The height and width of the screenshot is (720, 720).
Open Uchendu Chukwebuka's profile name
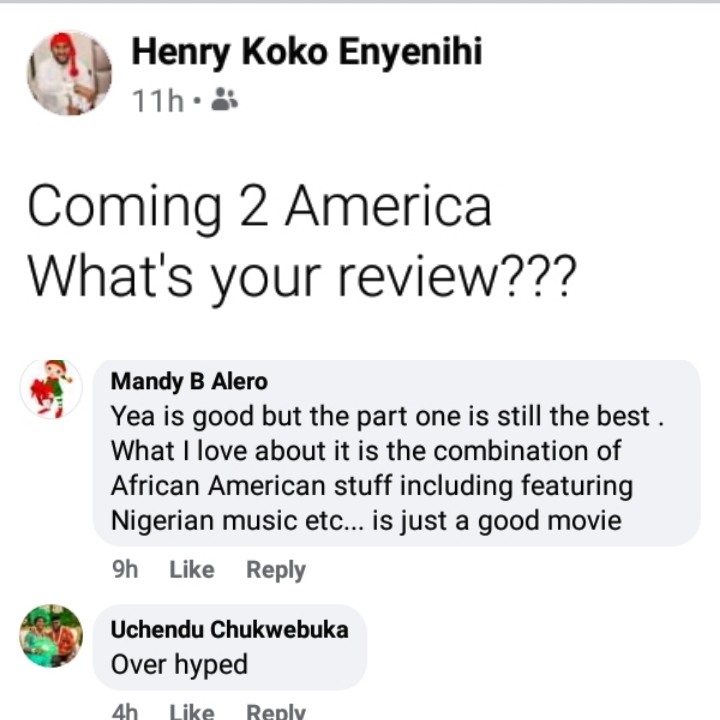pos(229,629)
